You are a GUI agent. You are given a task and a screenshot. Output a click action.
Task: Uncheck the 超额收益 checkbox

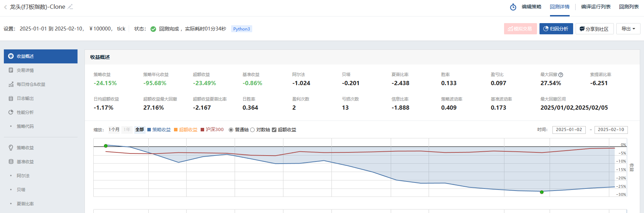coord(274,130)
